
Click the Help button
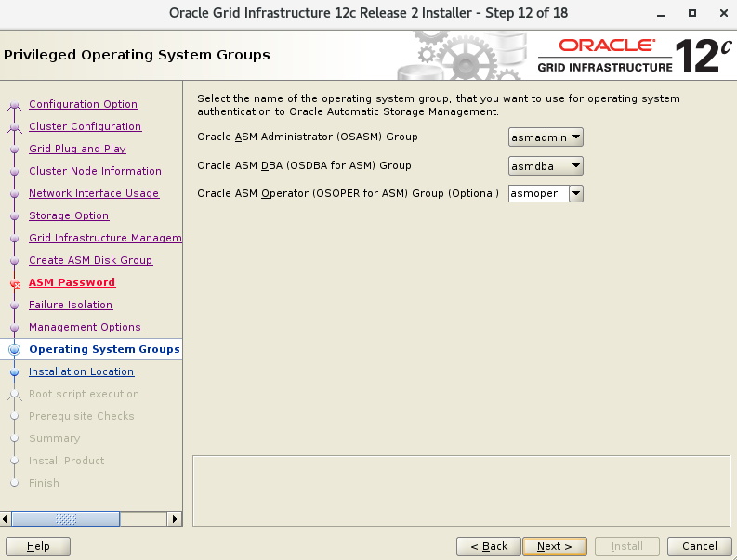38,546
